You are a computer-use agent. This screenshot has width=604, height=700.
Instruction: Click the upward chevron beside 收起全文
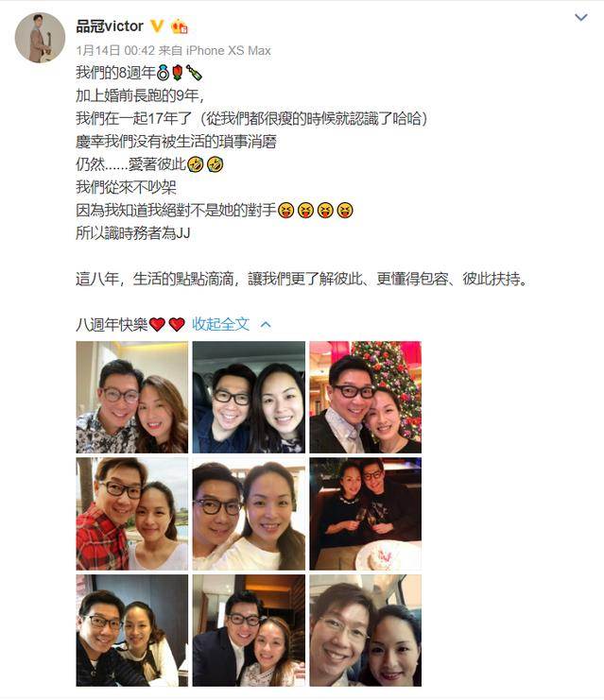click(266, 325)
